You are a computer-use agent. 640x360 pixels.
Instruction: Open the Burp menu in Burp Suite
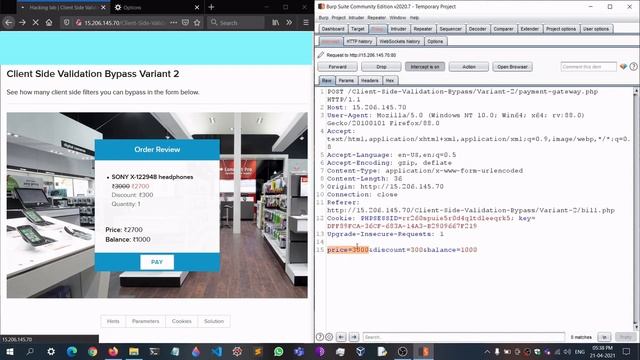[x=323, y=18]
